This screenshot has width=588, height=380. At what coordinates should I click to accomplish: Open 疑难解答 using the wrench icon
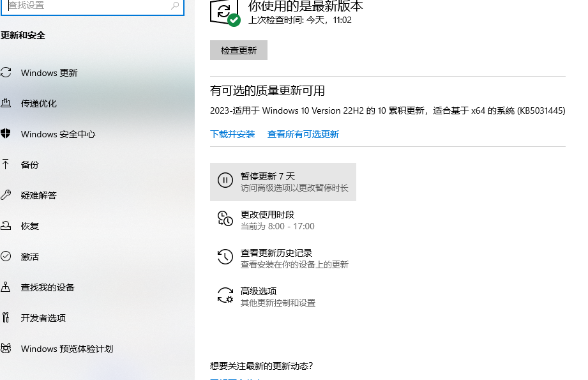click(6, 195)
